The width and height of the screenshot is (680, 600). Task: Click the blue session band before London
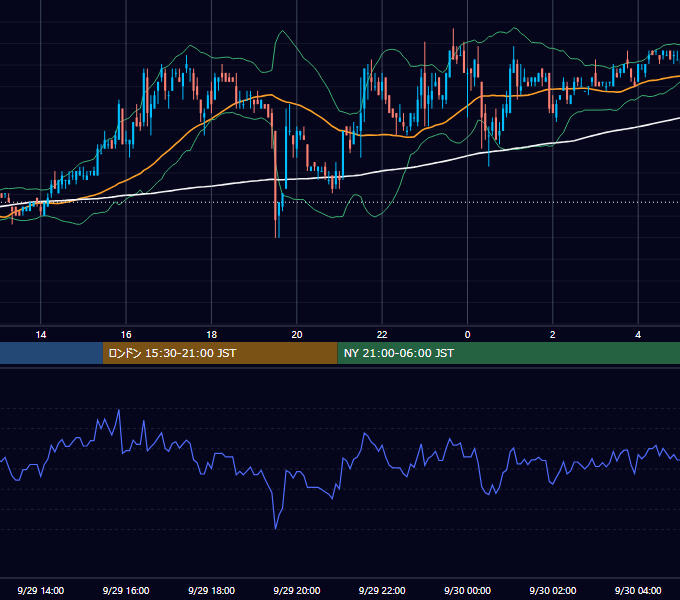click(51, 353)
